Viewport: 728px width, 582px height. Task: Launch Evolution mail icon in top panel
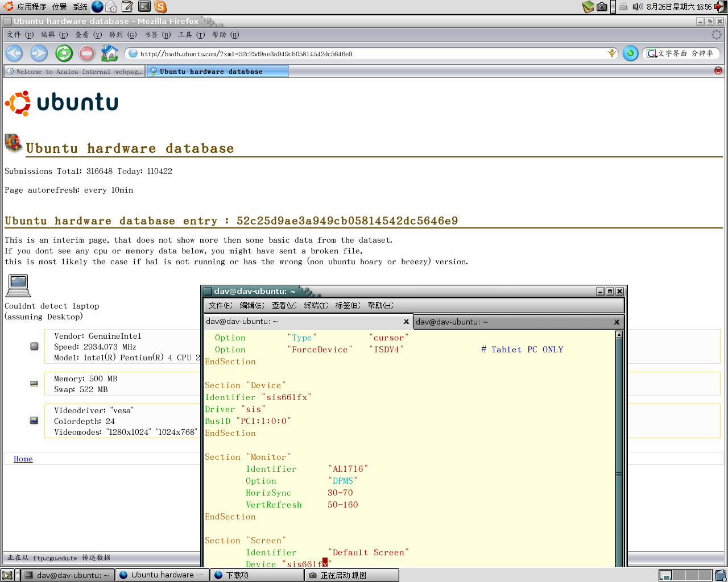[x=111, y=7]
